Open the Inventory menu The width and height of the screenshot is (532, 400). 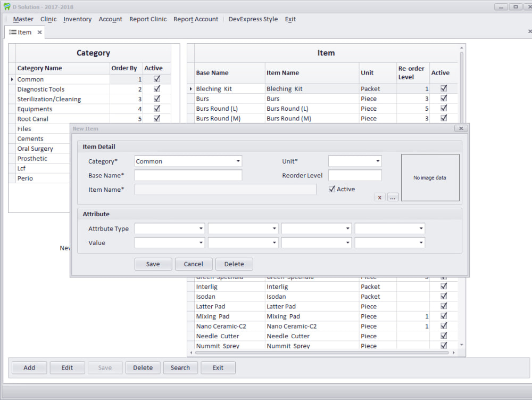(77, 19)
